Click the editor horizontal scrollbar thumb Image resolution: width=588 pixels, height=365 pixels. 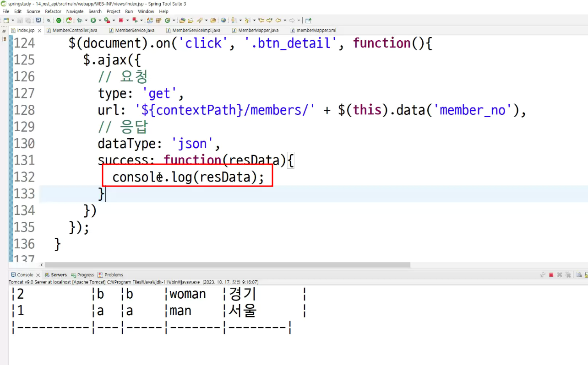coord(228,265)
